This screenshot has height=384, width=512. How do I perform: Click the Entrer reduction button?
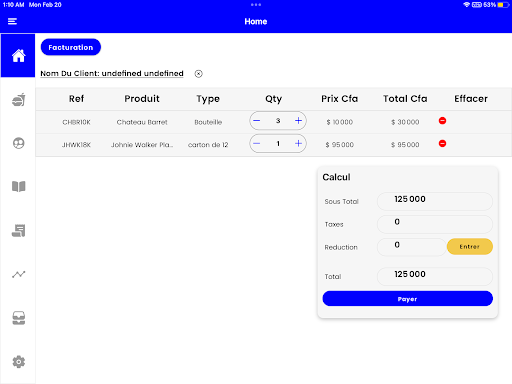(470, 247)
